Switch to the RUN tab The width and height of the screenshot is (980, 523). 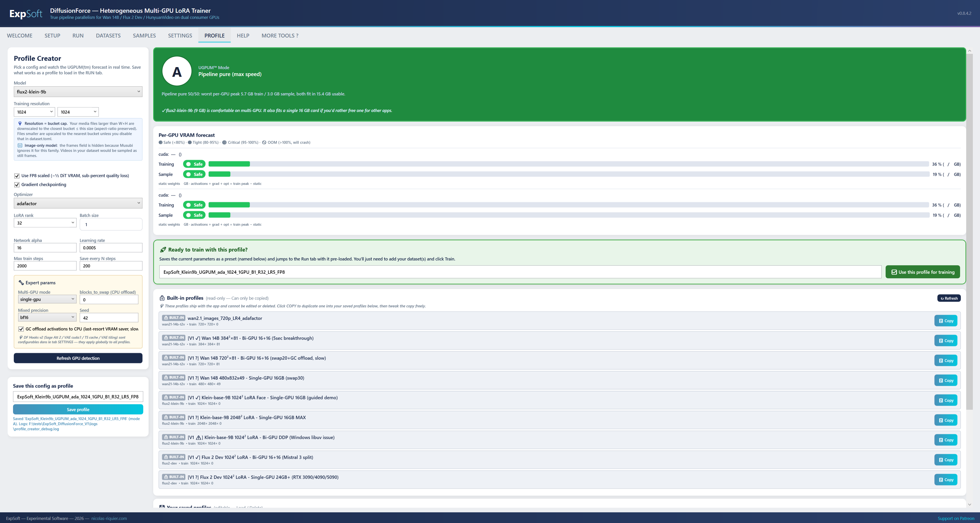pyautogui.click(x=78, y=36)
